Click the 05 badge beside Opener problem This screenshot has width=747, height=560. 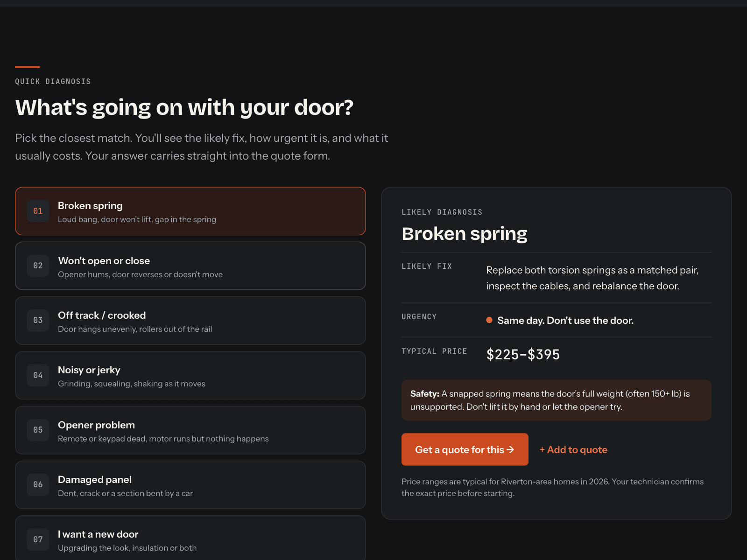[x=38, y=430]
